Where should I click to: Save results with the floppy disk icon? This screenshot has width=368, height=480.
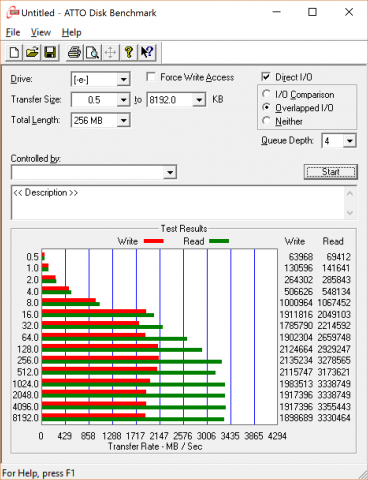tap(50, 52)
